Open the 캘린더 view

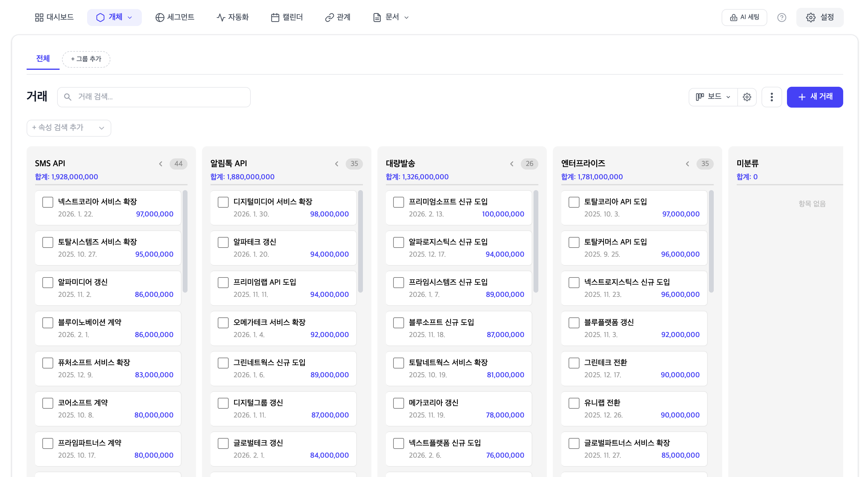coord(287,17)
